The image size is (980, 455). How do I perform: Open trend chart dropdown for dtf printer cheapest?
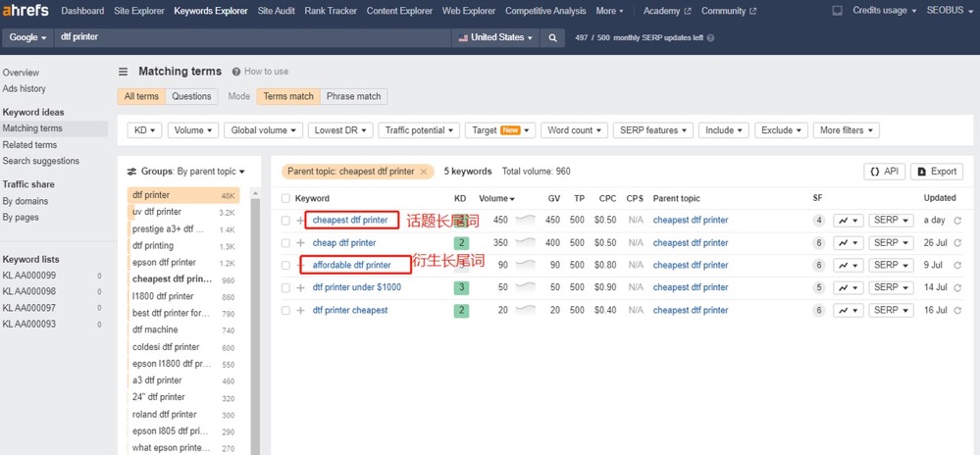click(x=849, y=311)
